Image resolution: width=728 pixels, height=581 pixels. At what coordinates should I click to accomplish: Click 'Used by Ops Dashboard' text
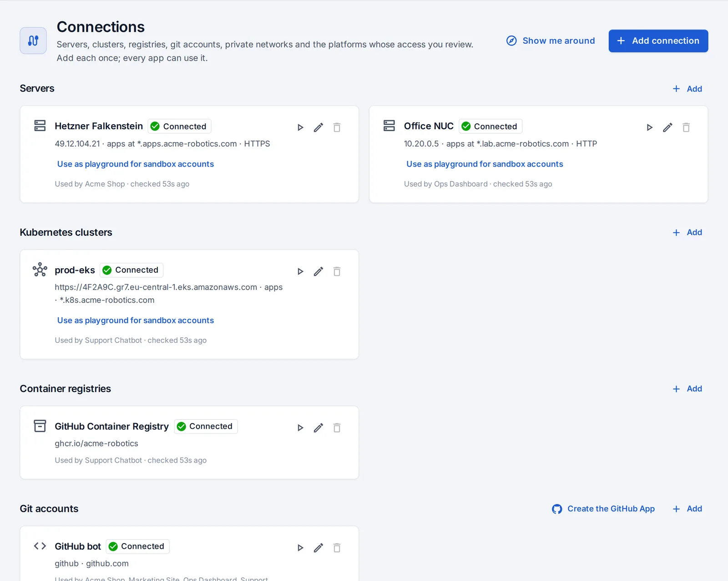pyautogui.click(x=446, y=184)
